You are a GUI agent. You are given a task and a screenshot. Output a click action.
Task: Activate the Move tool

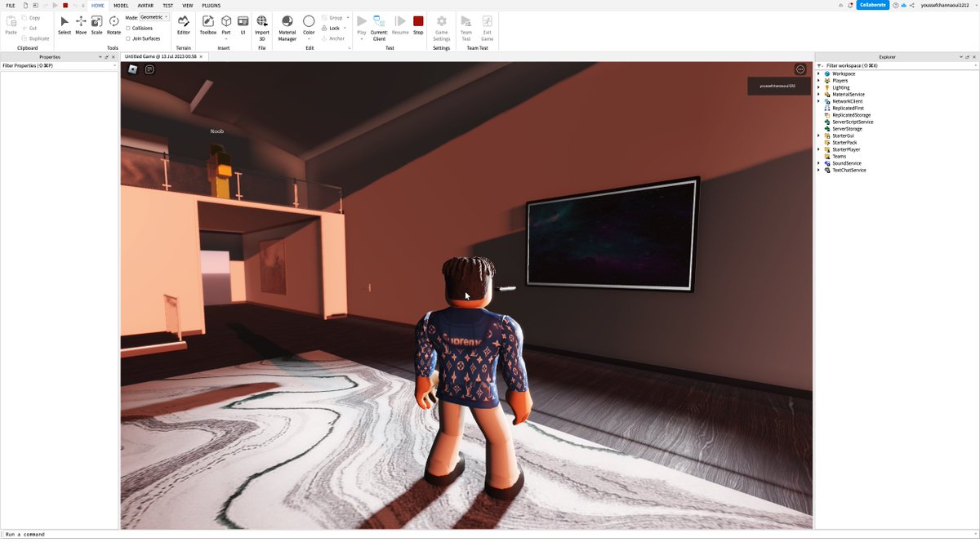point(81,24)
